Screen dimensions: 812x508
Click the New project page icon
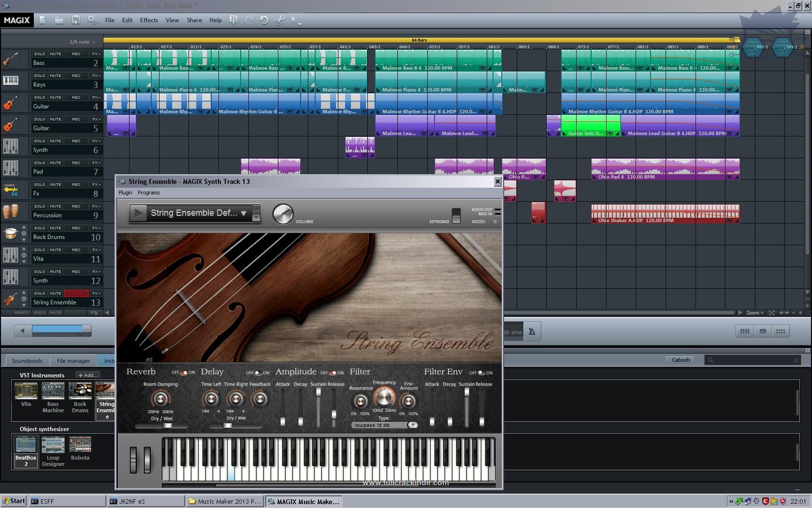tap(43, 20)
